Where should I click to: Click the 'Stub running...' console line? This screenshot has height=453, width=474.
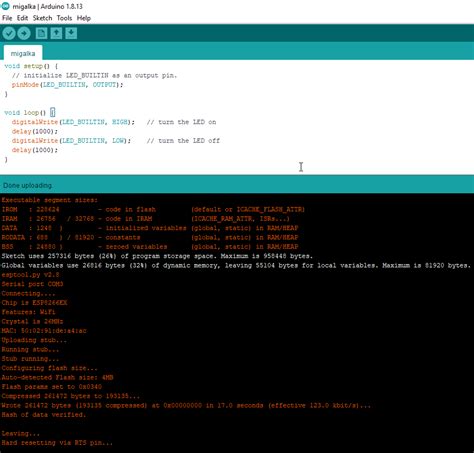(30, 359)
